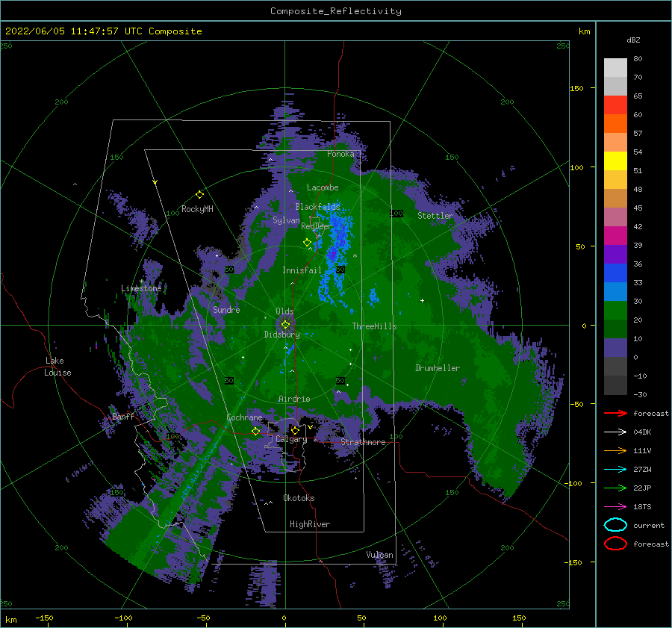The height and width of the screenshot is (628, 672).
Task: Select the magenta 18TS arrow in legend
Action: [x=615, y=507]
